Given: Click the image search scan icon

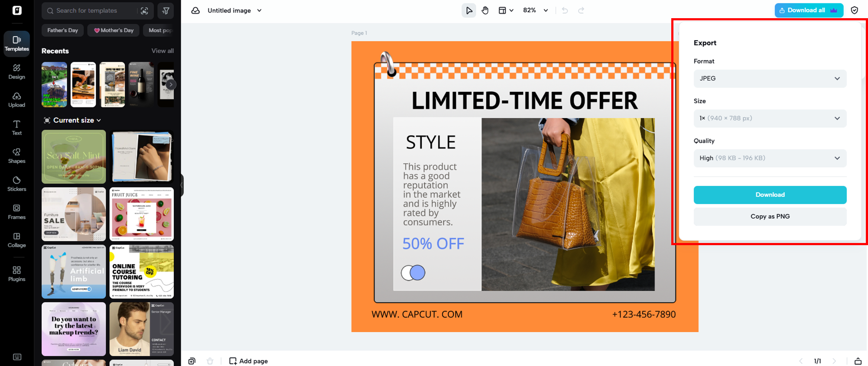Looking at the screenshot, I should (x=144, y=11).
